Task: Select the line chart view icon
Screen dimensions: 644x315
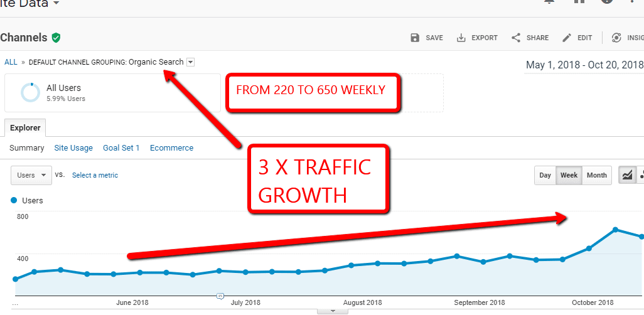Action: pyautogui.click(x=626, y=176)
